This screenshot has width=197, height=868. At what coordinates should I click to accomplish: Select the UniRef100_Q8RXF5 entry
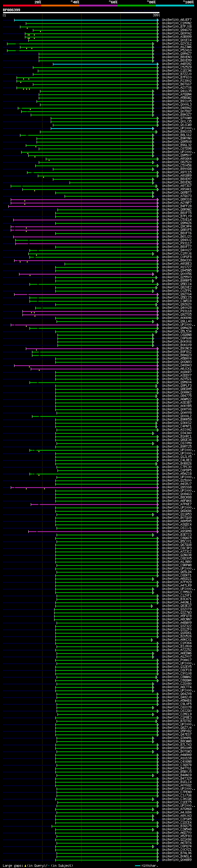click(x=176, y=230)
